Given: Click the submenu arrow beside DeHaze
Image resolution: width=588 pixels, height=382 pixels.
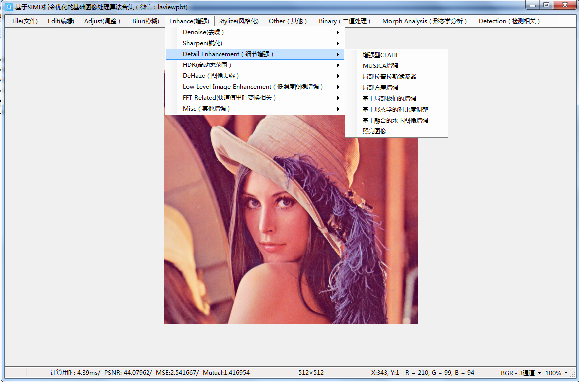Looking at the screenshot, I should 338,76.
